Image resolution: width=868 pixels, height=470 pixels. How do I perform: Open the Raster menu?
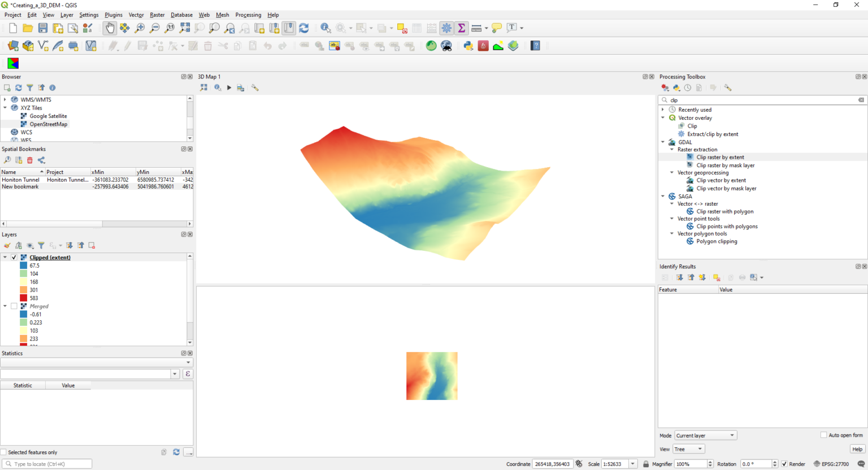pyautogui.click(x=157, y=15)
